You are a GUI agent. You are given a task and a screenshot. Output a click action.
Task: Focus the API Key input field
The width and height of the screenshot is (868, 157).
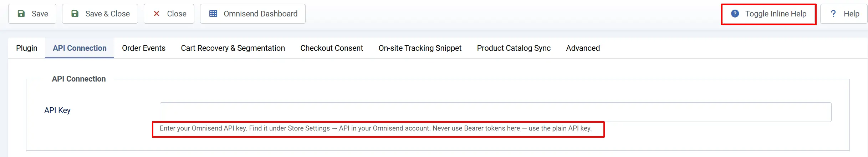pyautogui.click(x=496, y=112)
